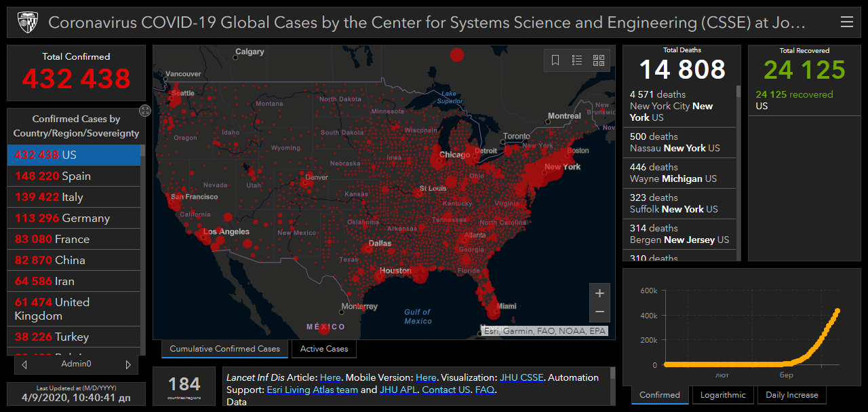Zoom out on the map with minus
This screenshot has height=412, width=868.
[x=599, y=312]
